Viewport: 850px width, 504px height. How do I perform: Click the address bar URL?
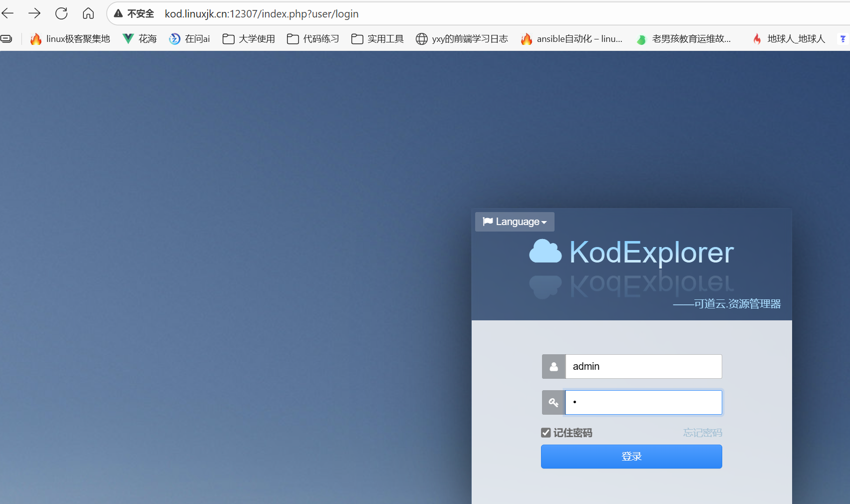click(x=262, y=14)
